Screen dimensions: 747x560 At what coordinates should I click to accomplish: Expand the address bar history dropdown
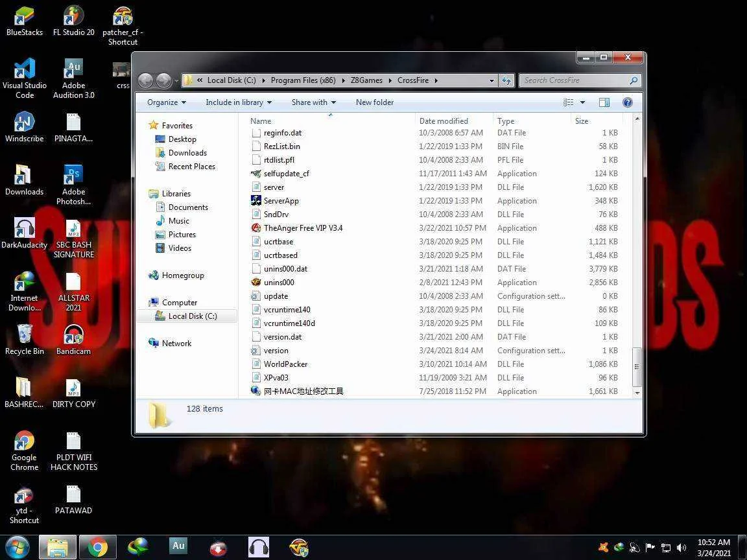492,80
